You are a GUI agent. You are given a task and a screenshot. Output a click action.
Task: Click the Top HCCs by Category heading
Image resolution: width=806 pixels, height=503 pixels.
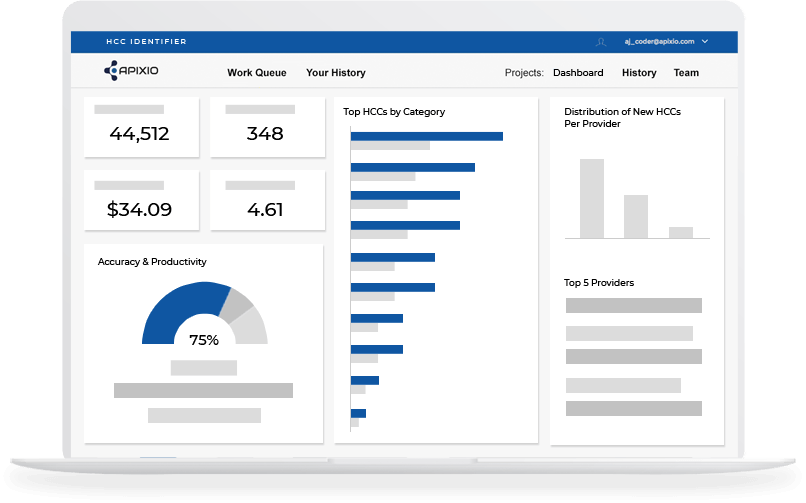pos(394,111)
